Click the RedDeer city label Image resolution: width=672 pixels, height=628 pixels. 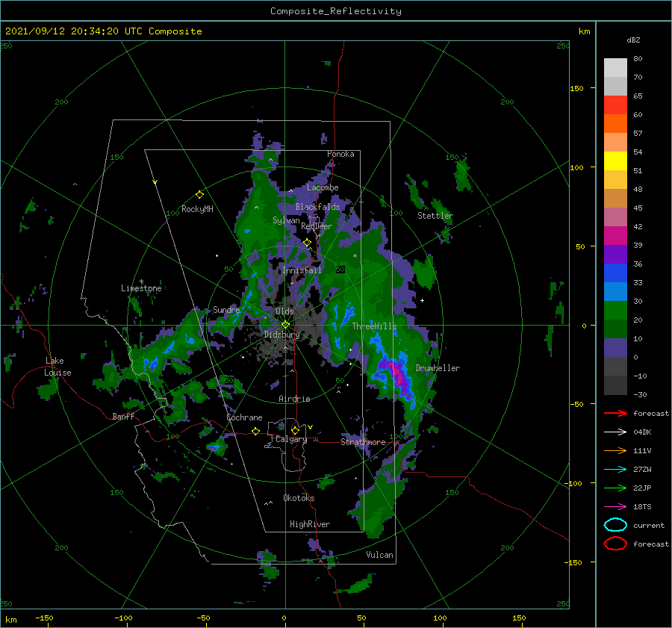(317, 226)
